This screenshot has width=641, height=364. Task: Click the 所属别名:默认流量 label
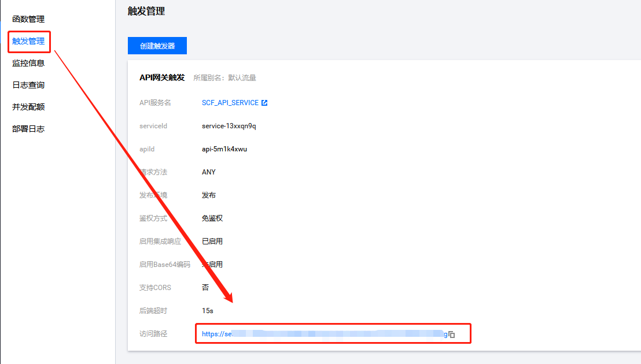pos(224,77)
